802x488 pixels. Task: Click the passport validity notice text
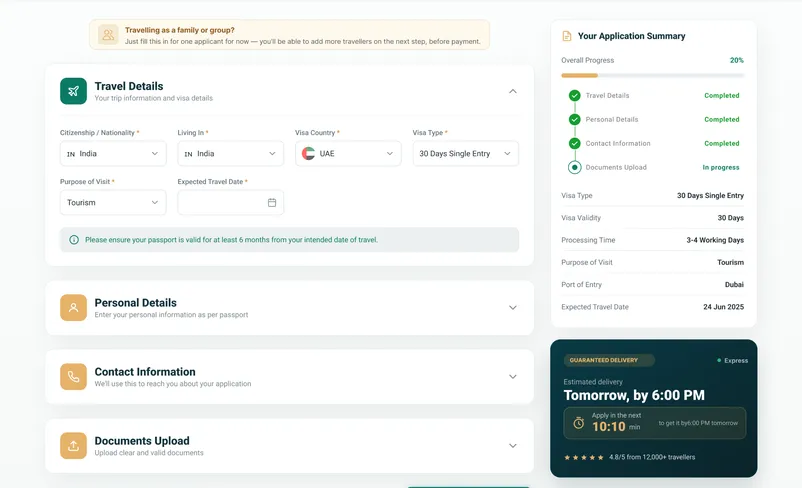pyautogui.click(x=231, y=240)
